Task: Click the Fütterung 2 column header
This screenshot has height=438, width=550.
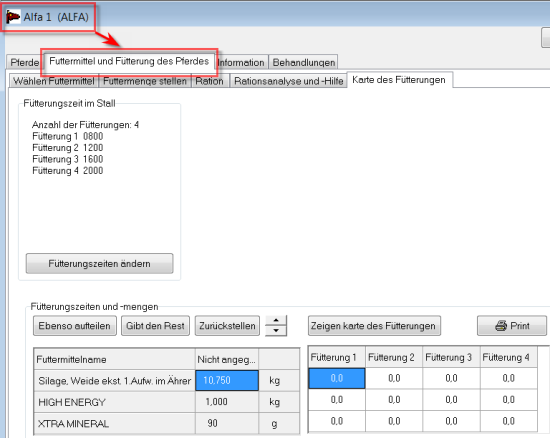Action: click(394, 357)
